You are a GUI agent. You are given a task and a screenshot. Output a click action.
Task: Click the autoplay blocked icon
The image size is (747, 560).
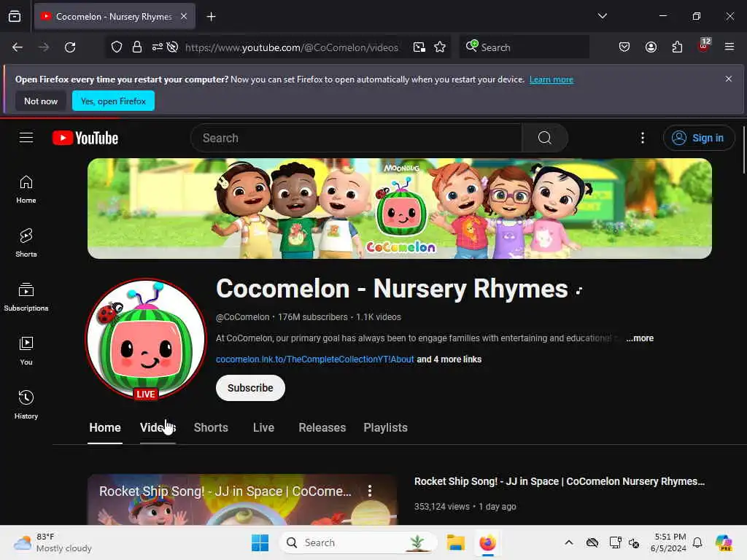[x=172, y=47]
